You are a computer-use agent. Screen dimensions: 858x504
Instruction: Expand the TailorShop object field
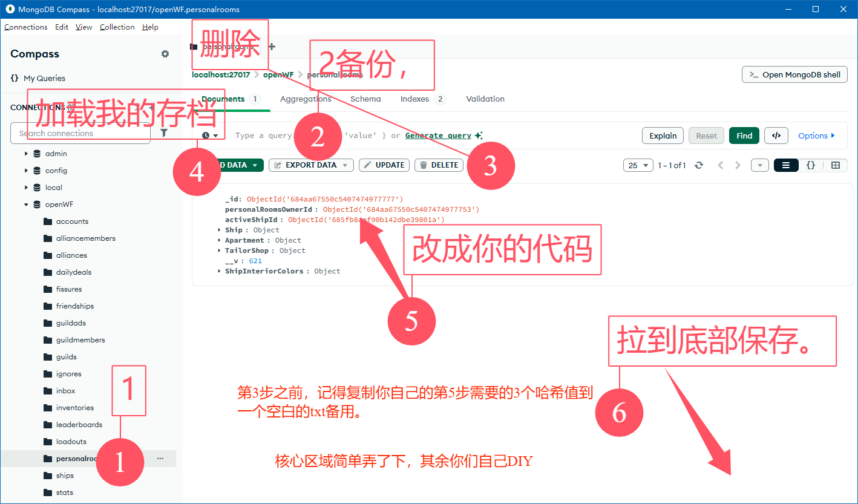(x=219, y=250)
